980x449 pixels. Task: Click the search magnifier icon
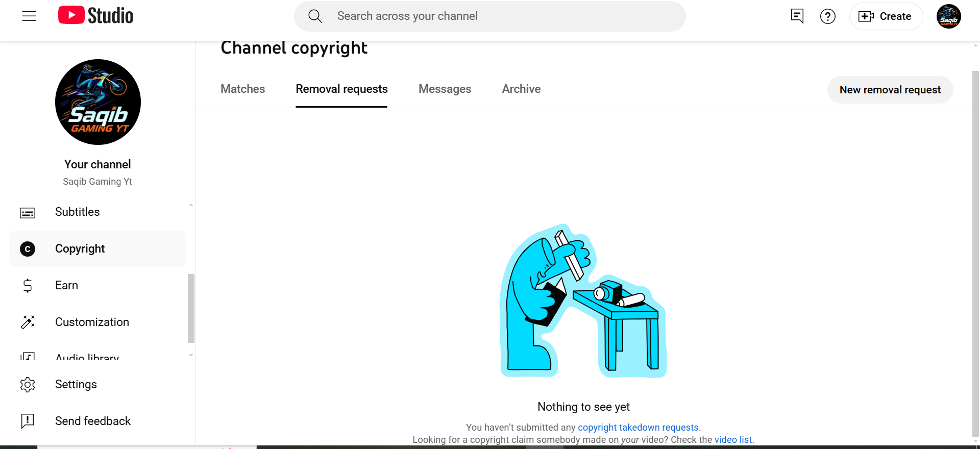[315, 16]
